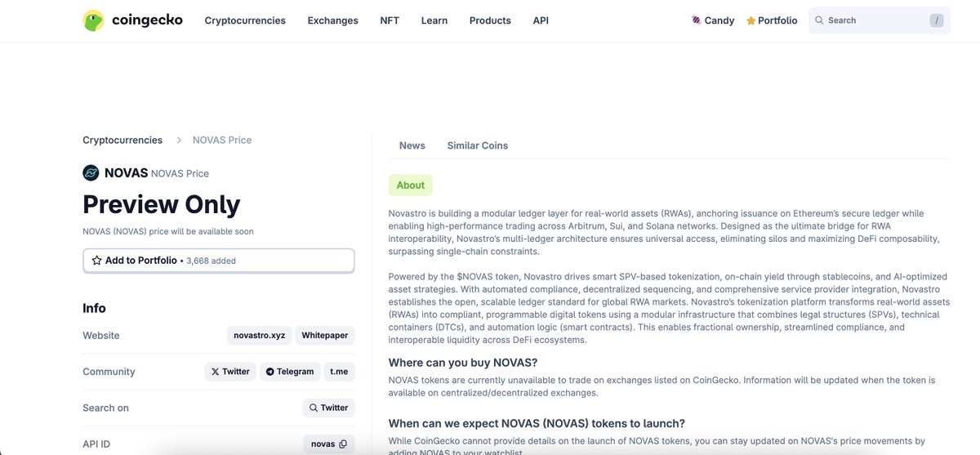The image size is (980, 455).
Task: Open the novastro.xyz website link
Action: coord(260,336)
